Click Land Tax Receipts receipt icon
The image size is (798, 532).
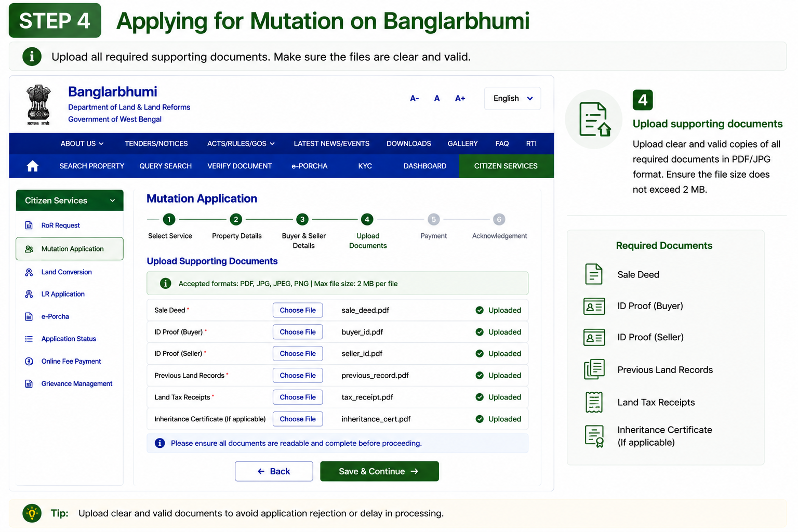pyautogui.click(x=594, y=402)
